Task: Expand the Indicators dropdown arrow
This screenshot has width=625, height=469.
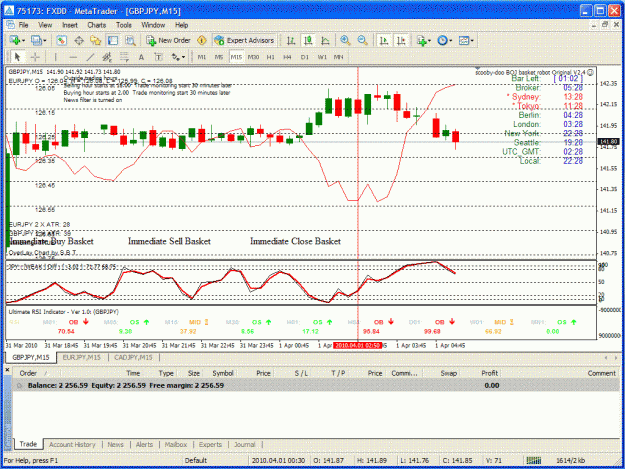Action: coord(429,41)
